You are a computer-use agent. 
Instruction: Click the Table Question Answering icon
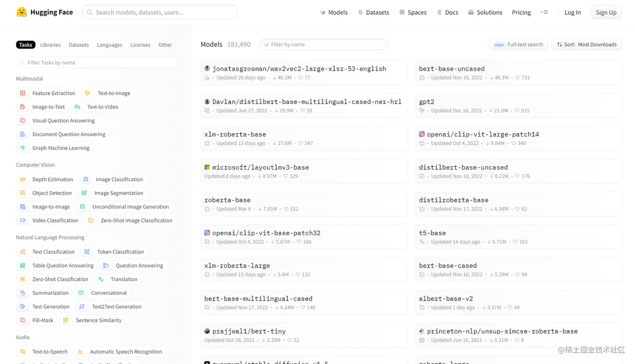(23, 265)
